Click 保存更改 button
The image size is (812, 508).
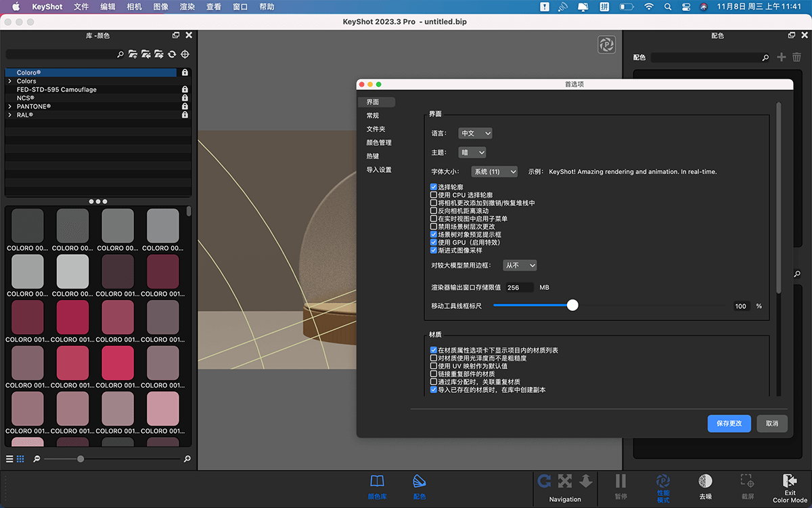coord(729,423)
